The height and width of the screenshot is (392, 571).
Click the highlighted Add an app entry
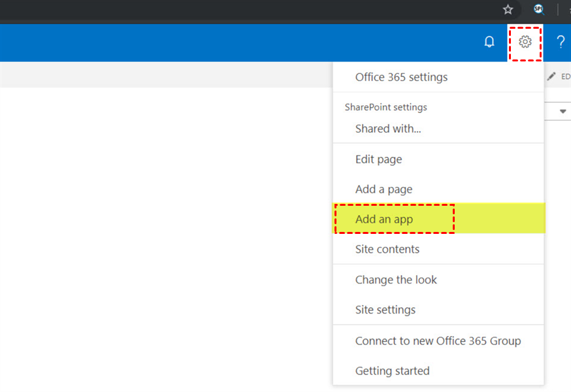coord(384,220)
